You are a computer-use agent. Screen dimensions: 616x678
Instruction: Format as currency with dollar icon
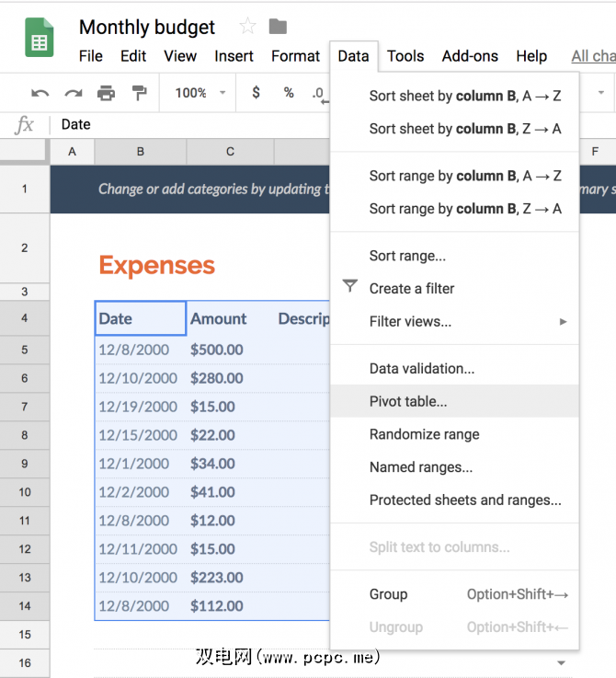(x=256, y=93)
